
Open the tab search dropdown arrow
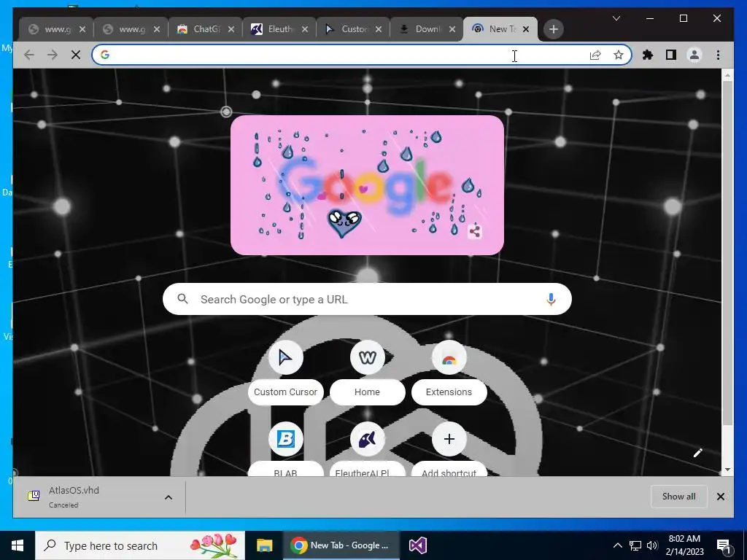[x=616, y=18]
